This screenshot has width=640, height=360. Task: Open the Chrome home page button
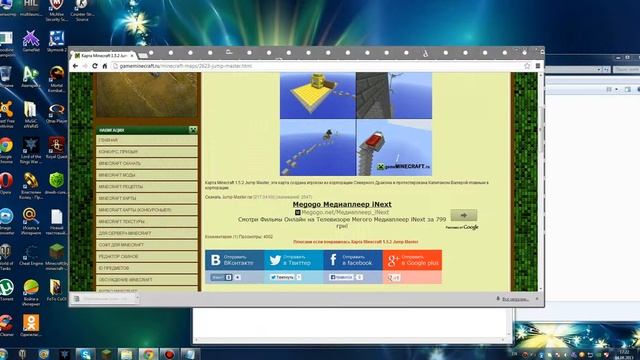point(105,66)
